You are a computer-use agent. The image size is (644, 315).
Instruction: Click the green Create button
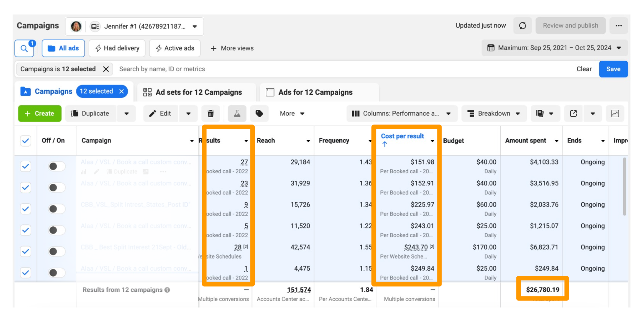pos(40,113)
